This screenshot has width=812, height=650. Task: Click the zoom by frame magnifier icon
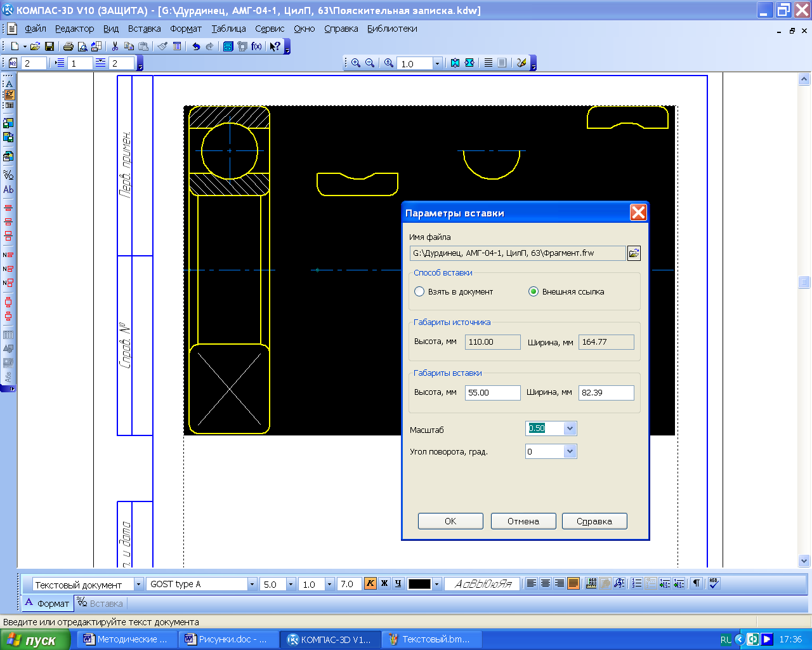389,63
